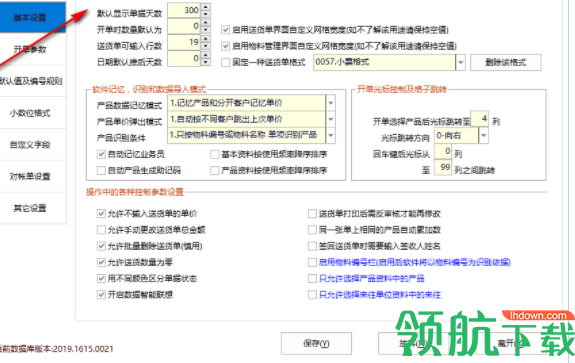This screenshot has width=575, height=363.
Task: Toggle 允许批量删除送货单(慎用) checkbox
Action: coord(101,246)
